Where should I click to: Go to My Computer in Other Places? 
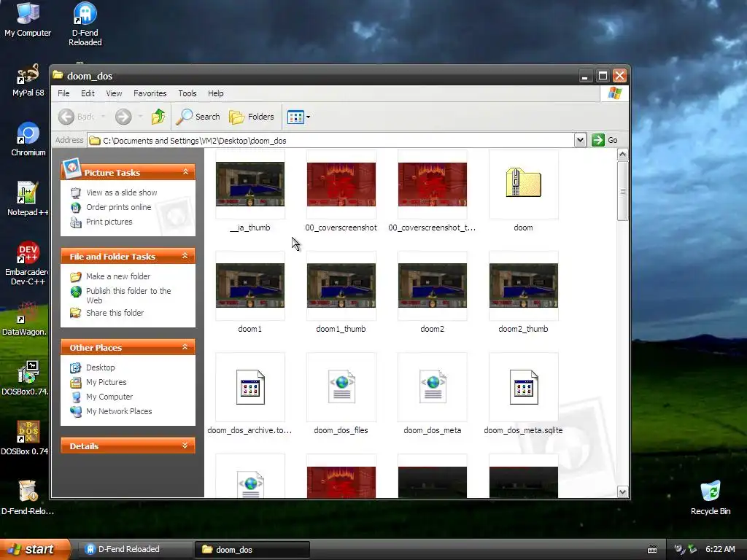pos(109,397)
